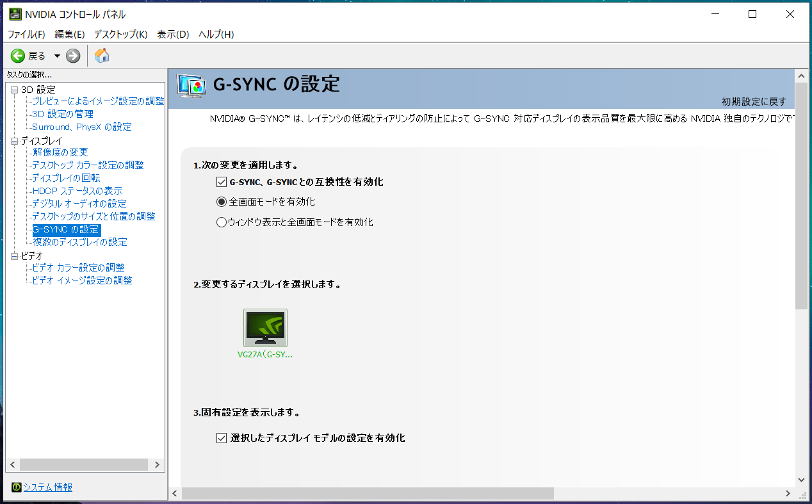Open Surround、PhysX の設定
Viewport: 812px width, 504px height.
(82, 127)
